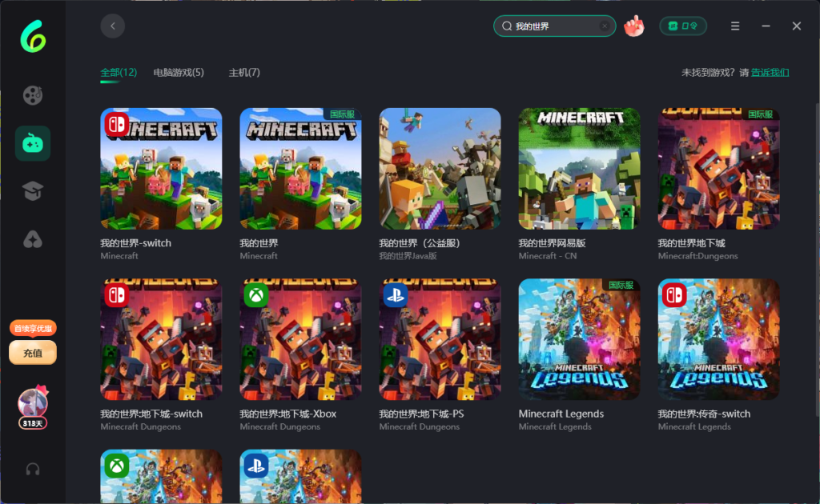The width and height of the screenshot is (820, 504).
Task: Click the search magnifier icon
Action: tap(507, 26)
